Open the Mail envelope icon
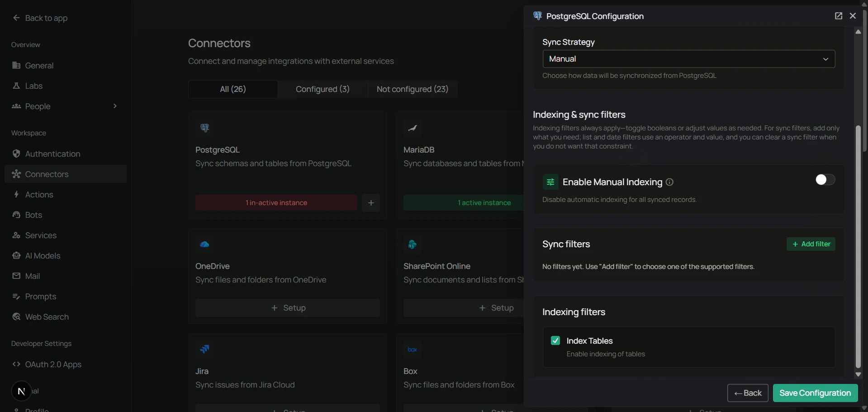Viewport: 868px width, 412px height. click(16, 276)
